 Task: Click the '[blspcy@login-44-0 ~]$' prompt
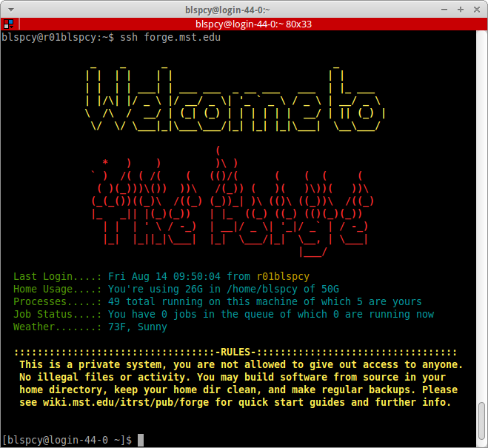point(67,440)
